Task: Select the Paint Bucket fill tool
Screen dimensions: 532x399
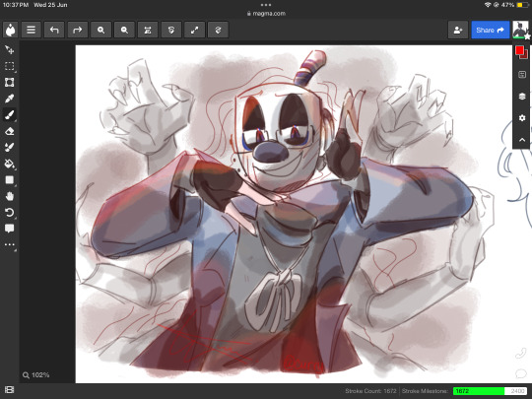Action: tap(10, 164)
